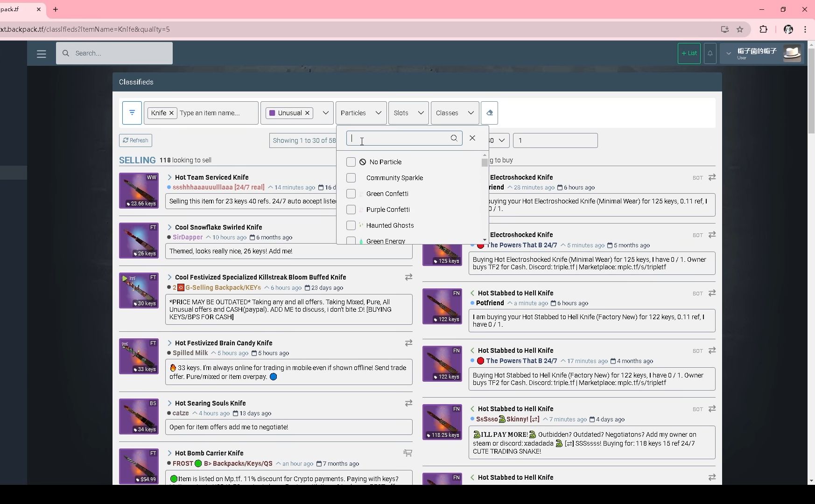The image size is (815, 504).
Task: Click 118.25 keys Hot Stabbed to Hell thumbnail
Action: 442,422
